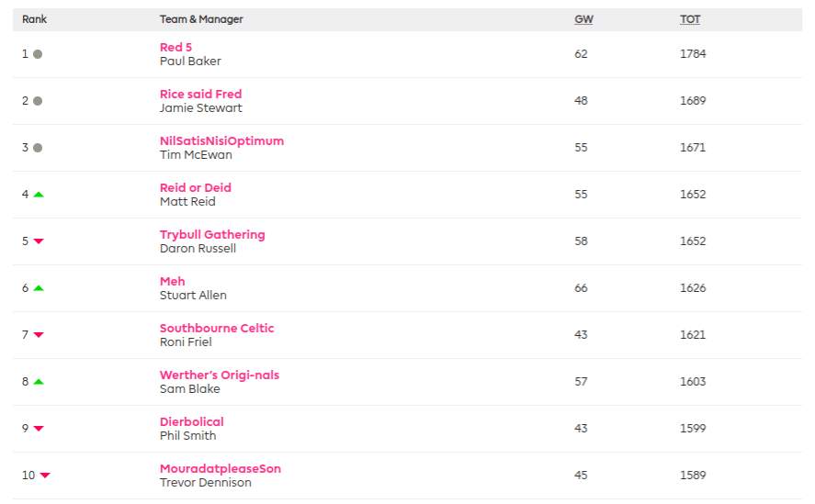The height and width of the screenshot is (504, 815).
Task: Open the Reid or Deid team
Action: click(x=196, y=187)
